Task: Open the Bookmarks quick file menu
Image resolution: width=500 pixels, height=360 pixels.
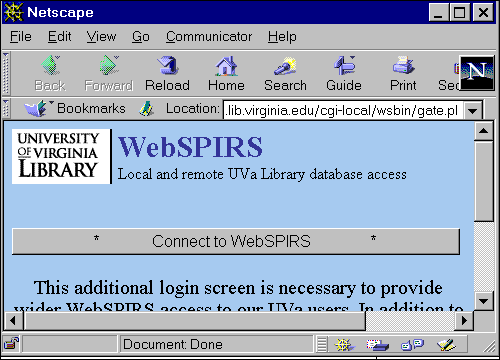Action: click(x=74, y=109)
